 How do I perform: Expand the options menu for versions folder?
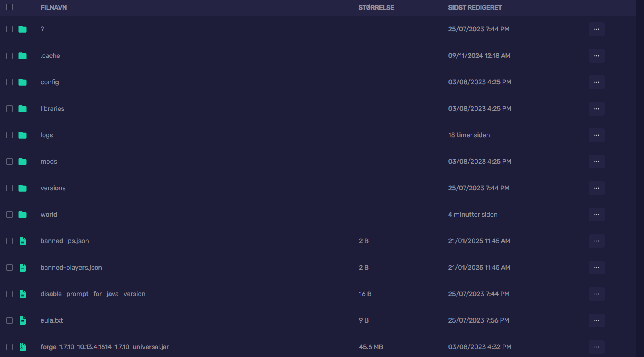click(x=596, y=188)
